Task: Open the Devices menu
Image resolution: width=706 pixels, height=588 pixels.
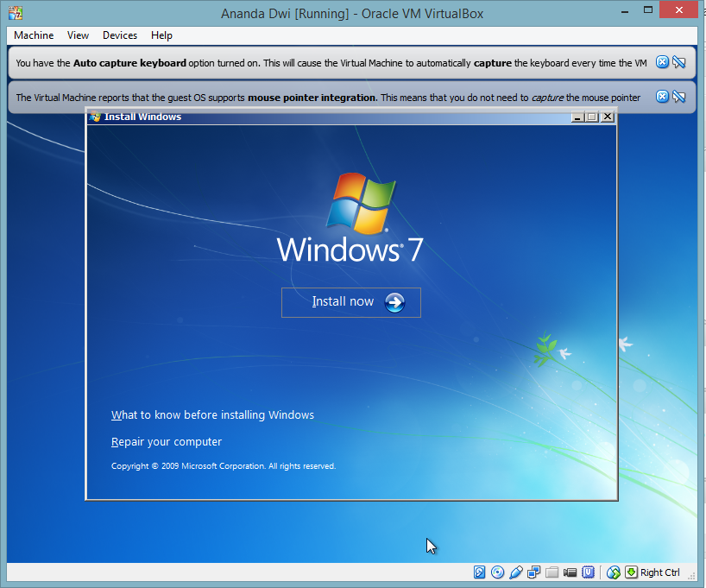Action: [x=120, y=35]
